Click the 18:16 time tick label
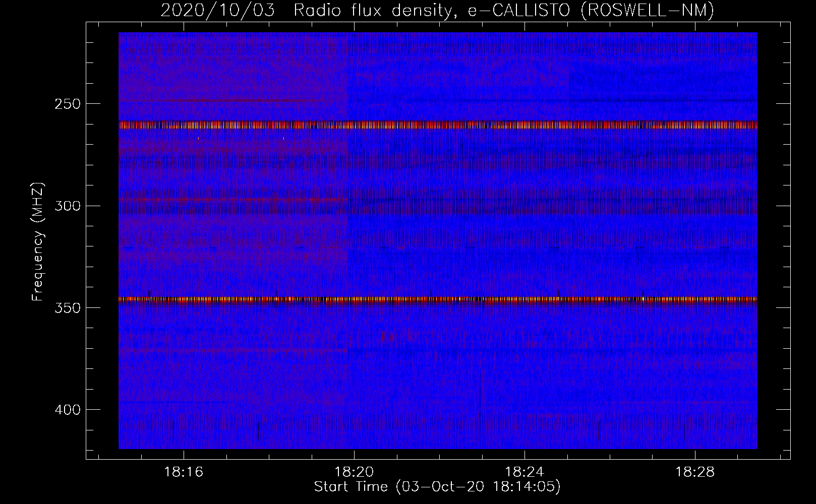Viewport: 816px width, 504px height. coord(184,472)
